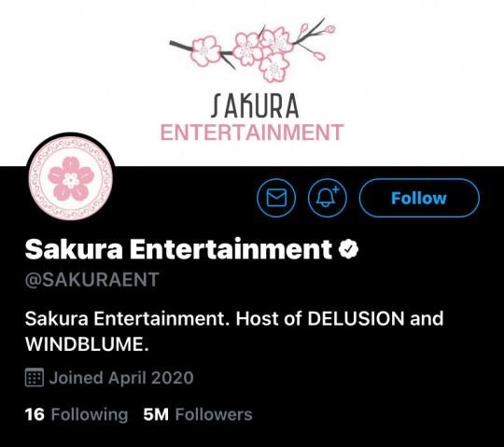504x447 pixels.
Task: Follow the Sakura Entertainment account
Action: 419,198
